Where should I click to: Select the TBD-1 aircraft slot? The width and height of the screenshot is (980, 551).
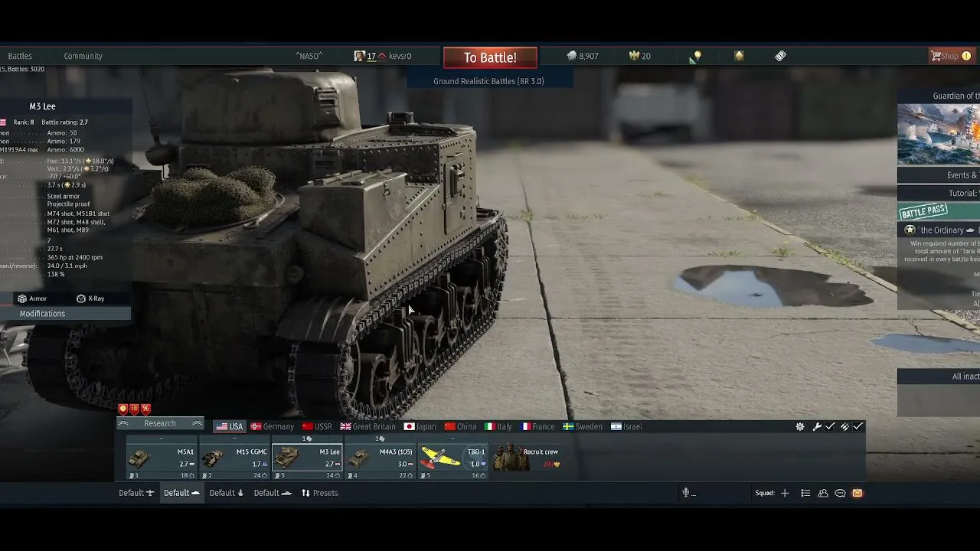point(452,458)
